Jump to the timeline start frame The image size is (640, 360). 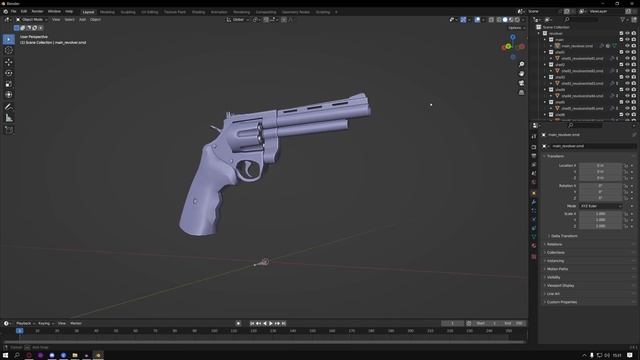click(252, 323)
